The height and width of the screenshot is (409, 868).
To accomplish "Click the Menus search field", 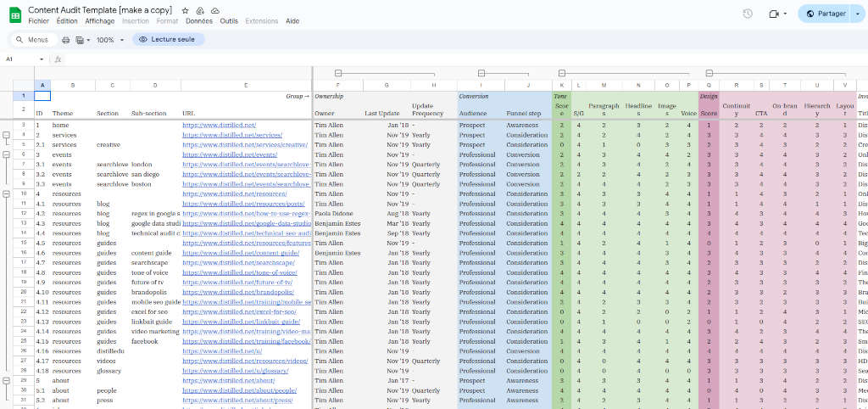I will (32, 40).
